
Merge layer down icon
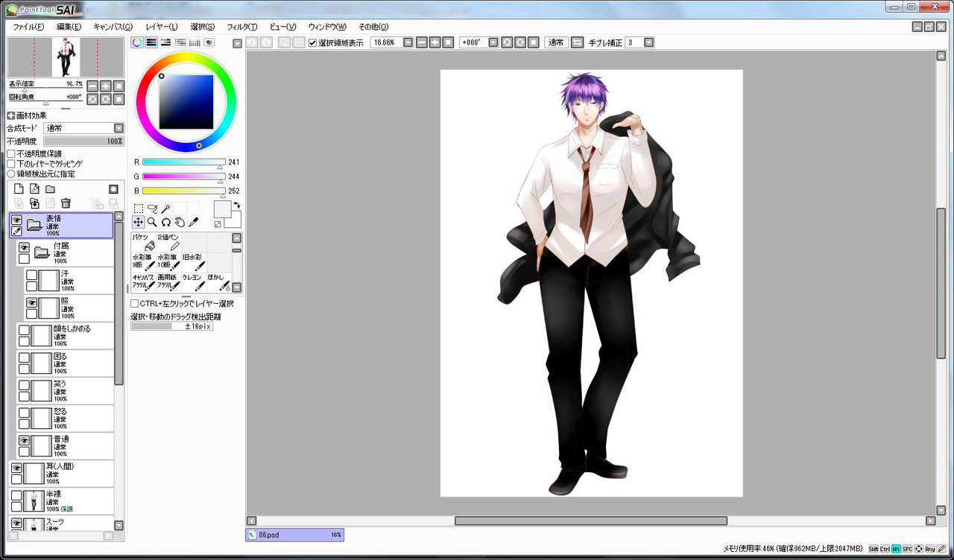tap(34, 203)
